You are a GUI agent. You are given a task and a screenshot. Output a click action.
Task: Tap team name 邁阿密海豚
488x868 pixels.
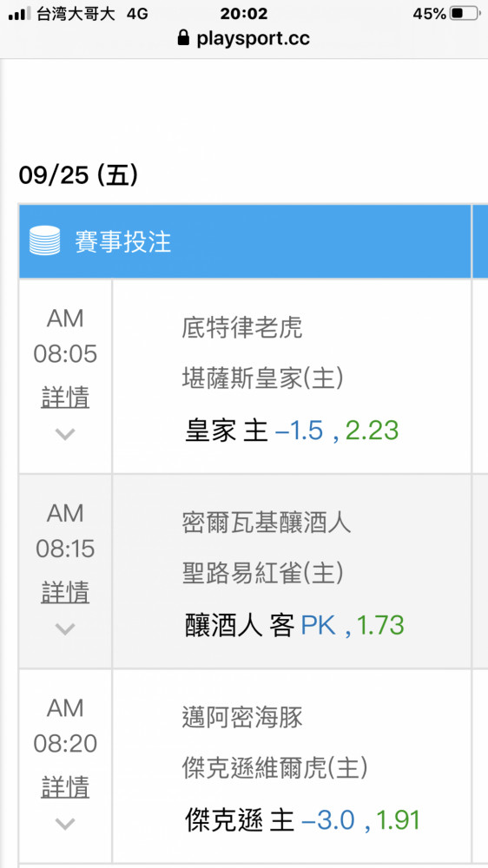coord(242,718)
